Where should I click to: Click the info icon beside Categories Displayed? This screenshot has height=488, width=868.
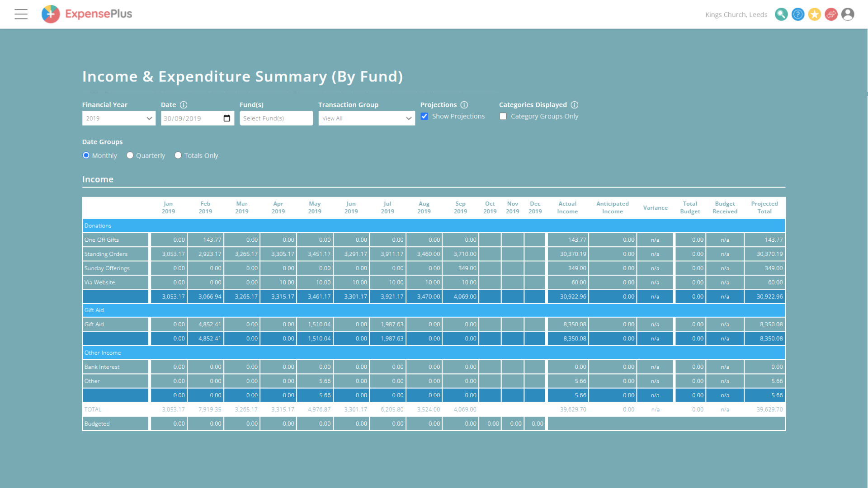pos(575,105)
